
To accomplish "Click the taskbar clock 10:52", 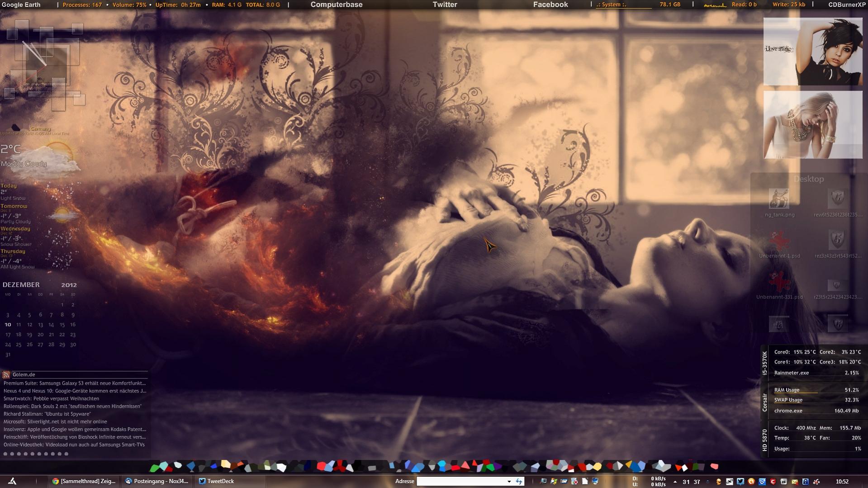I will (x=842, y=482).
